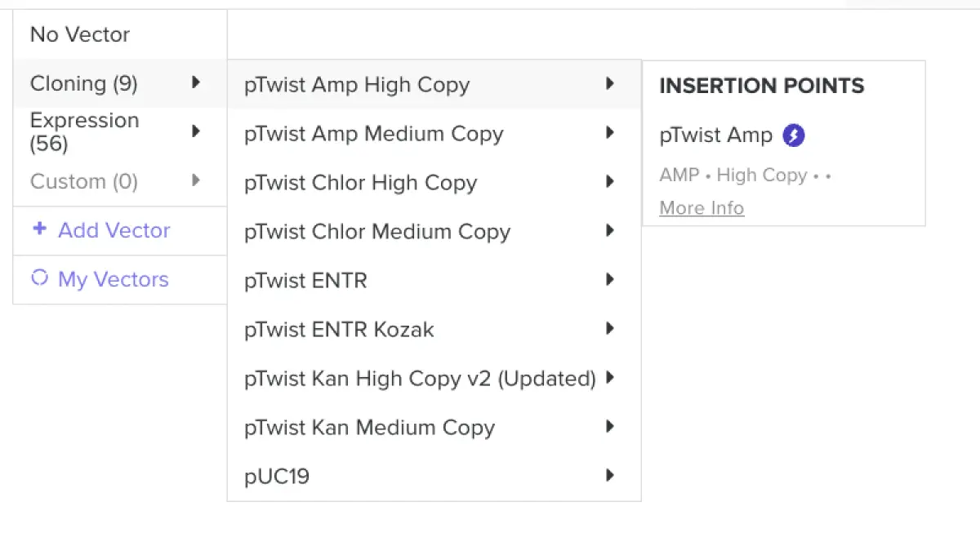Expand the Custom (0) submenu arrow

196,180
